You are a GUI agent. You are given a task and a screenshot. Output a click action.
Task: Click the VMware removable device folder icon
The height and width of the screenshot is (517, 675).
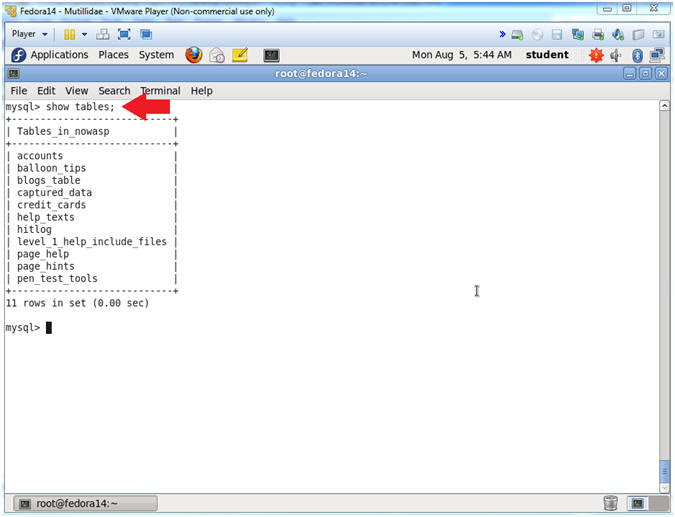638,34
